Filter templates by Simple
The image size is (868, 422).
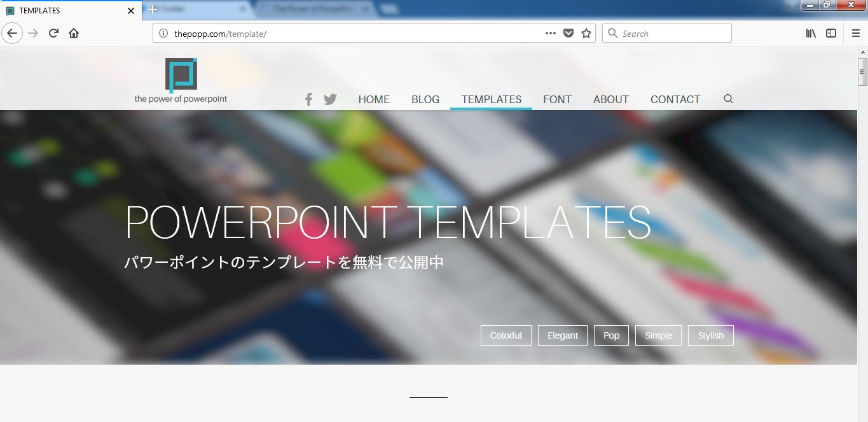click(x=658, y=335)
